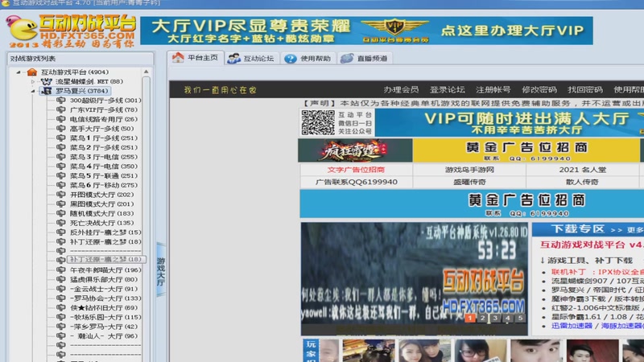
Task: Open the 使用帮助 tab
Action: tap(308, 59)
